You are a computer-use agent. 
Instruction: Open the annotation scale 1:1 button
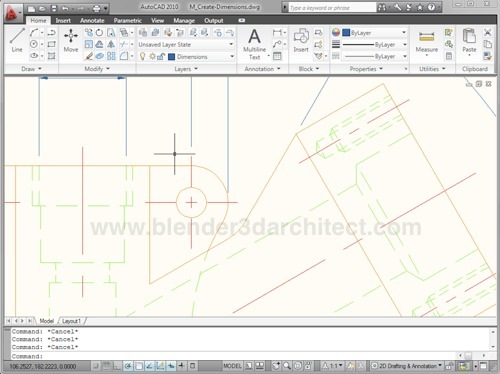(332, 366)
